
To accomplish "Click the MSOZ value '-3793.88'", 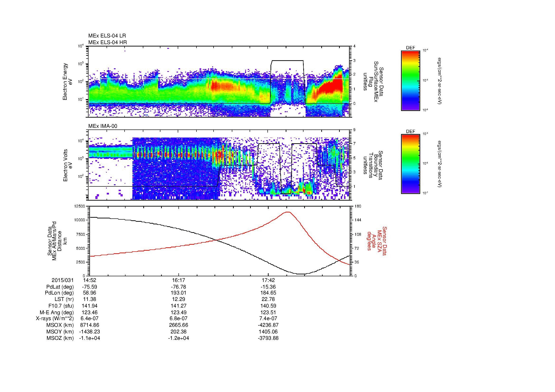I will (x=268, y=338).
